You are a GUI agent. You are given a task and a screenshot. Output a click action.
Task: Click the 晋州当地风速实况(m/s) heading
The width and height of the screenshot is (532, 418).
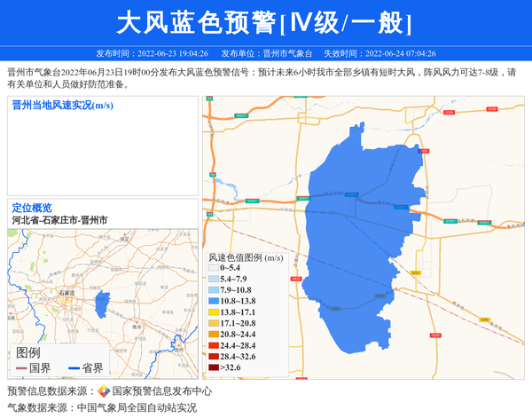62,106
